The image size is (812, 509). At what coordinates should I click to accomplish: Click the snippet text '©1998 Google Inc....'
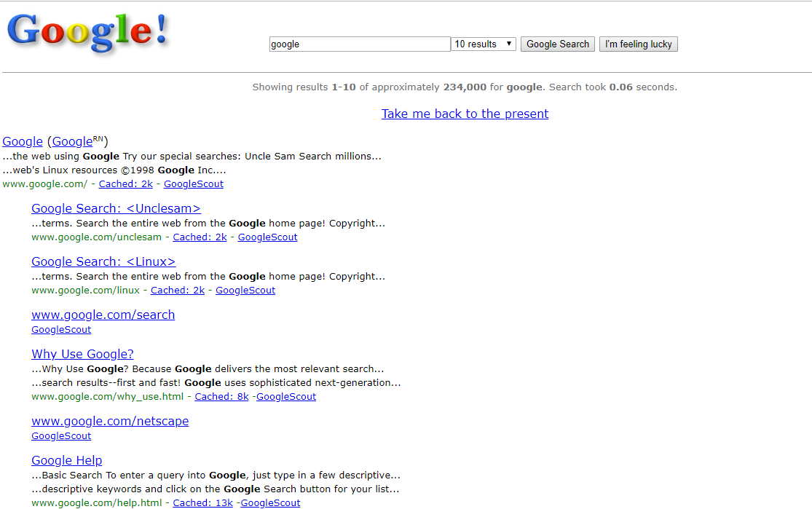pyautogui.click(x=173, y=170)
